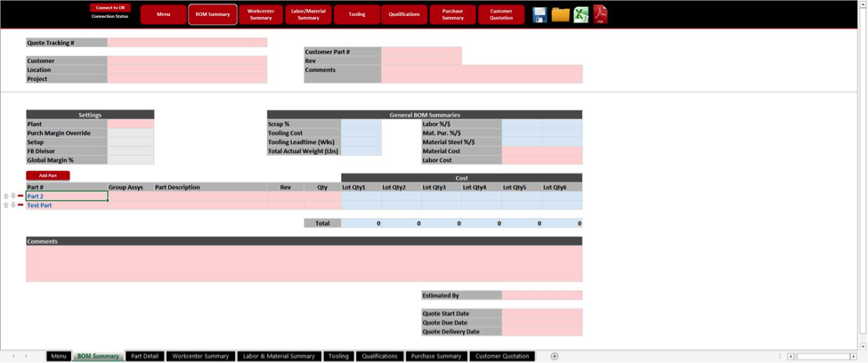Image resolution: width=868 pixels, height=363 pixels.
Task: Move Test Part row down with arrow
Action: 13,206
